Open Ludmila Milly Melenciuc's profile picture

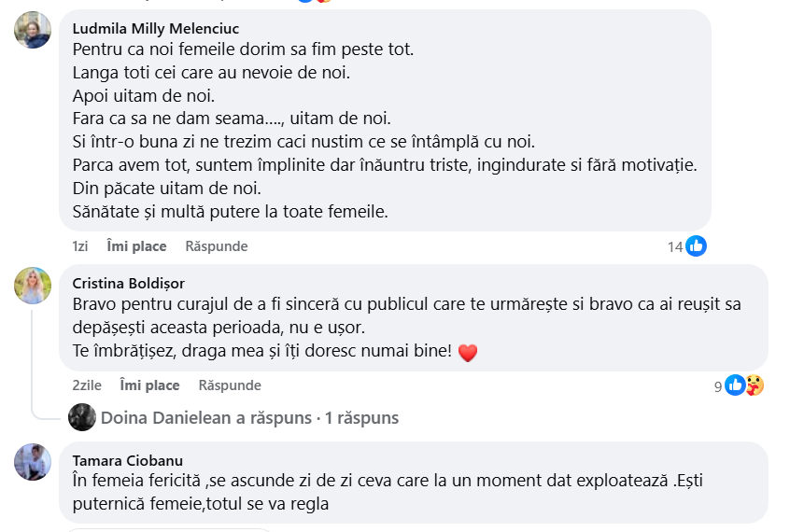33,30
